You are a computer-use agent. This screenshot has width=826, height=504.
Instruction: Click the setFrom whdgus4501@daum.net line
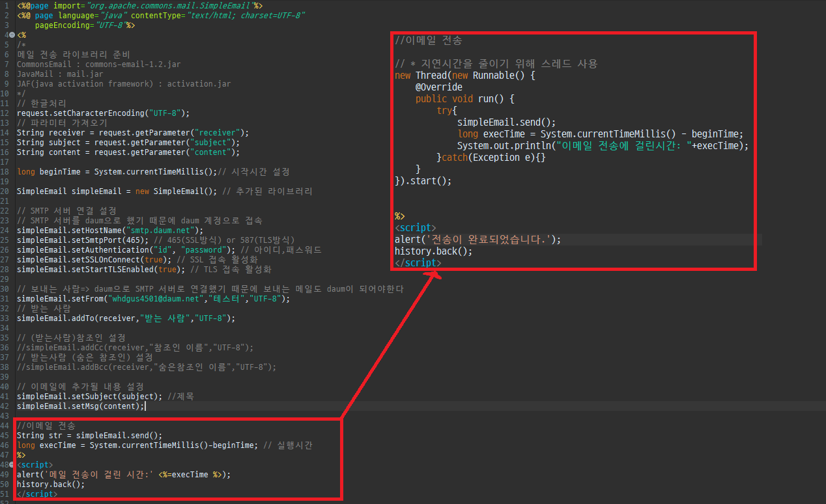[x=153, y=299]
